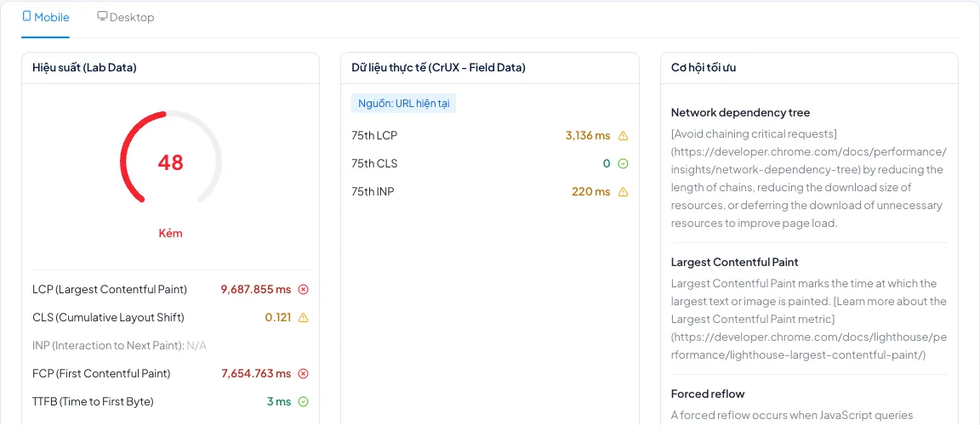Click the green check icon beside 75th CLS
The image size is (980, 425).
pyautogui.click(x=623, y=163)
